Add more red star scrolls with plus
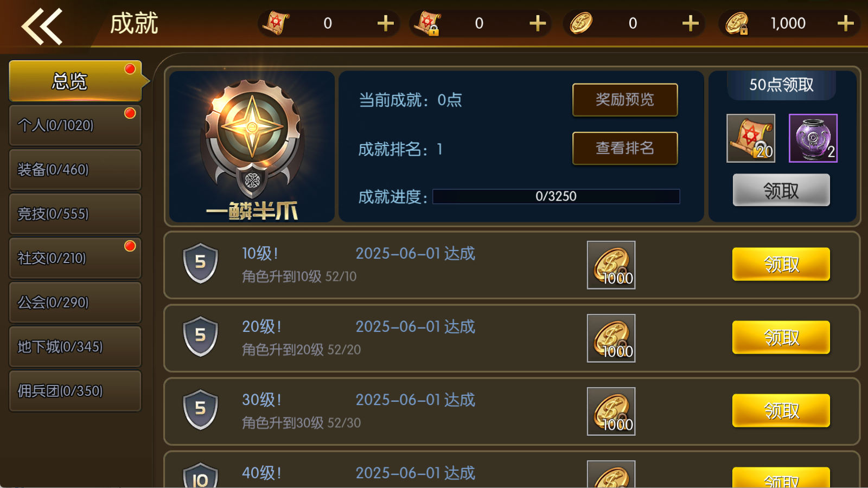 [x=385, y=23]
